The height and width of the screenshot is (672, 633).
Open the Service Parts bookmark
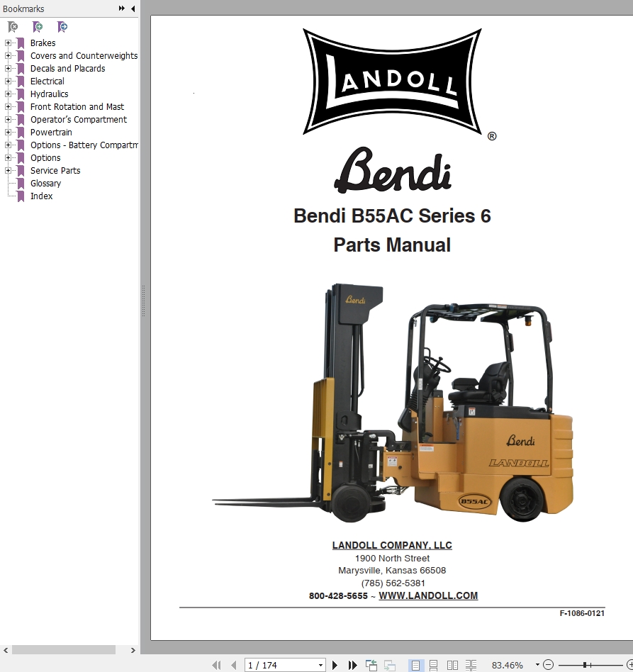pyautogui.click(x=55, y=171)
